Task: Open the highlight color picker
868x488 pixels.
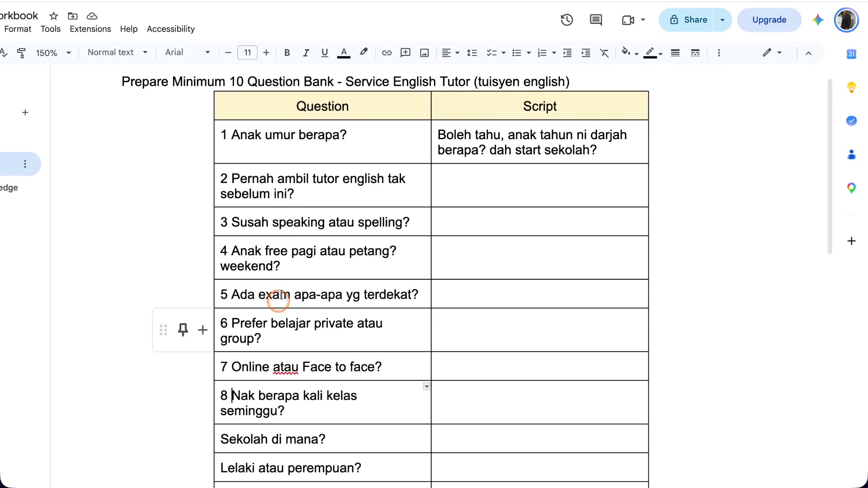Action: pos(363,53)
